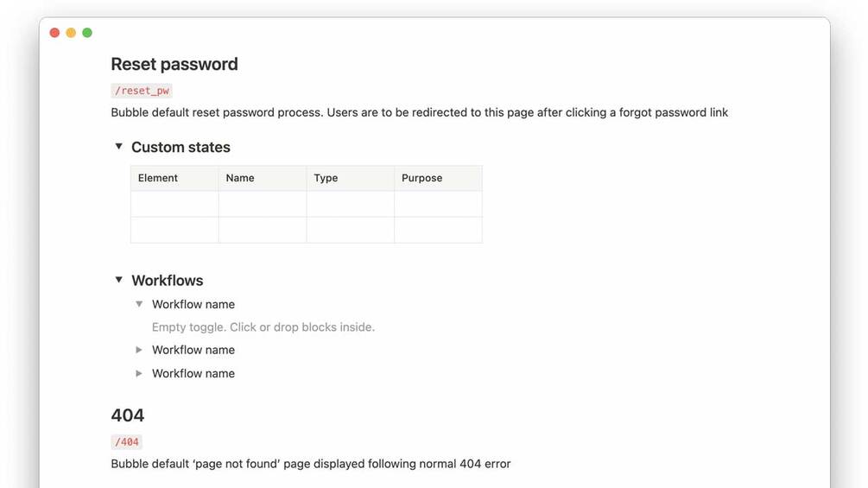Expand the first collapsed Workflow name toggle

click(139, 350)
